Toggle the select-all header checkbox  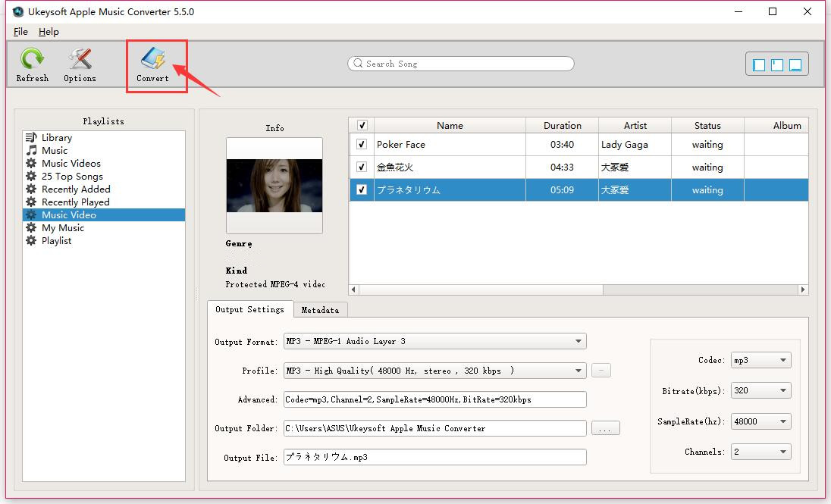pos(362,126)
